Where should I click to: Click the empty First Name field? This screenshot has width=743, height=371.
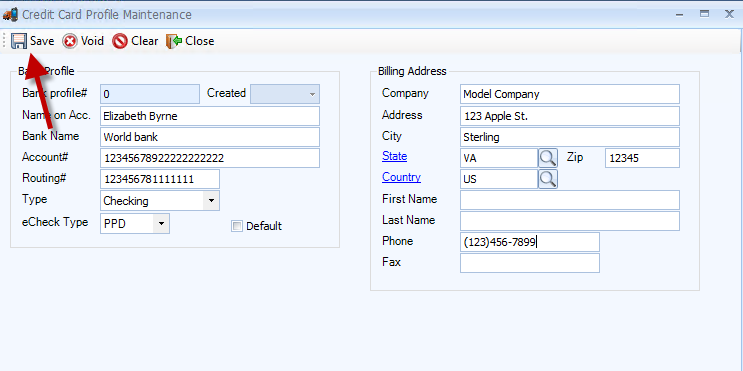[570, 200]
